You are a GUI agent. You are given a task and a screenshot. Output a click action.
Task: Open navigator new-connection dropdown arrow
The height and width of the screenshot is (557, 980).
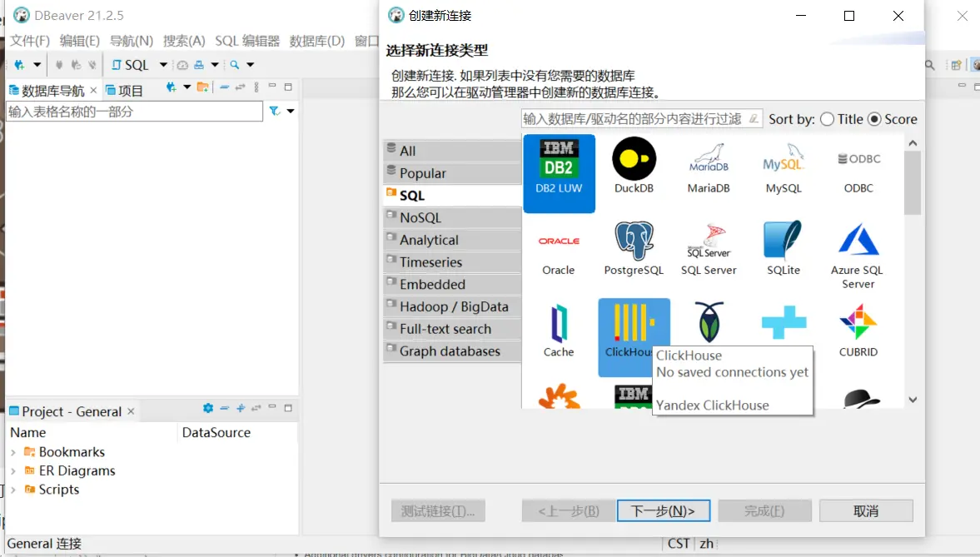[x=187, y=87]
